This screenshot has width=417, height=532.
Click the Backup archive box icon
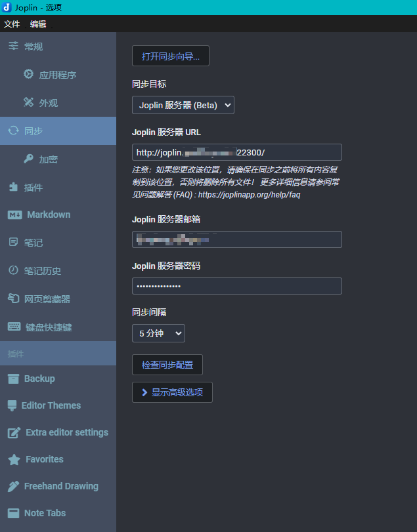coord(13,379)
